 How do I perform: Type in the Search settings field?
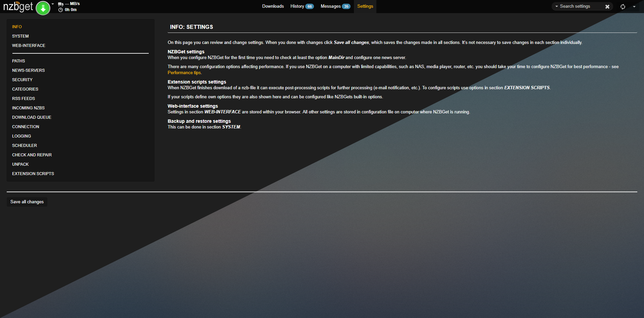pyautogui.click(x=581, y=6)
